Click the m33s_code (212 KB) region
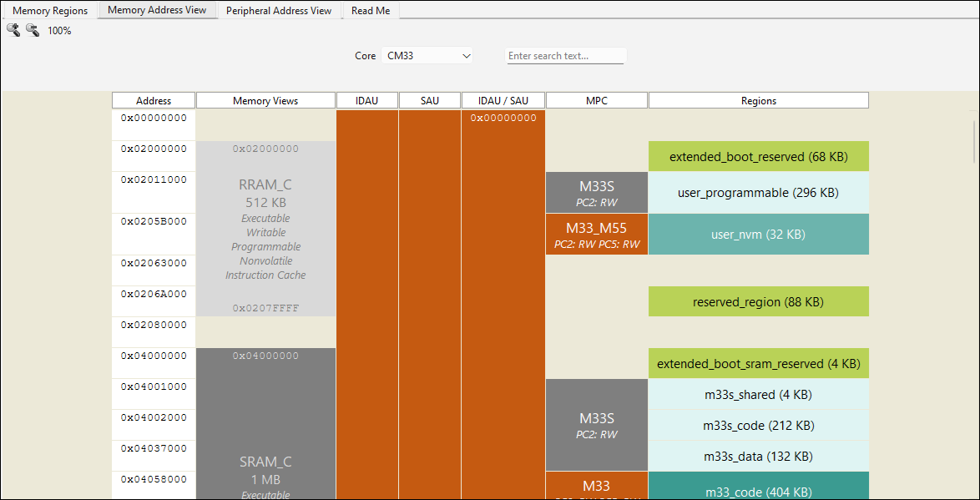This screenshot has width=980, height=500. coord(758,426)
